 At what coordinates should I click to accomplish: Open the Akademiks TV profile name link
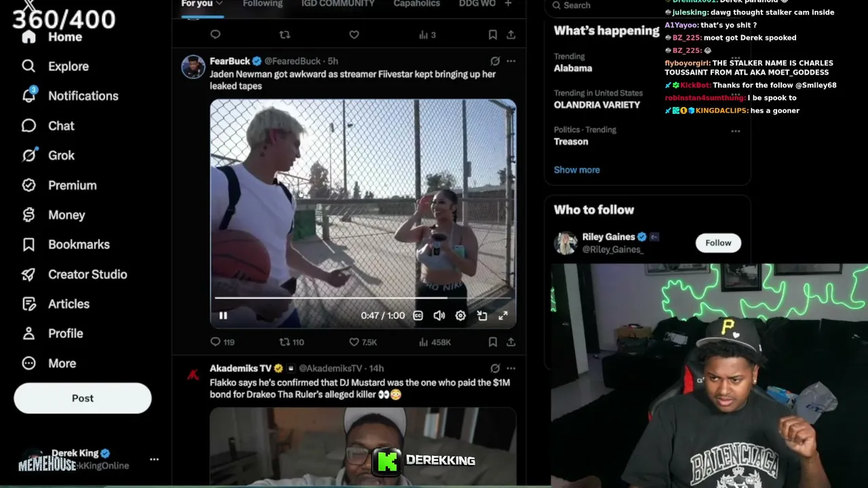click(x=241, y=369)
